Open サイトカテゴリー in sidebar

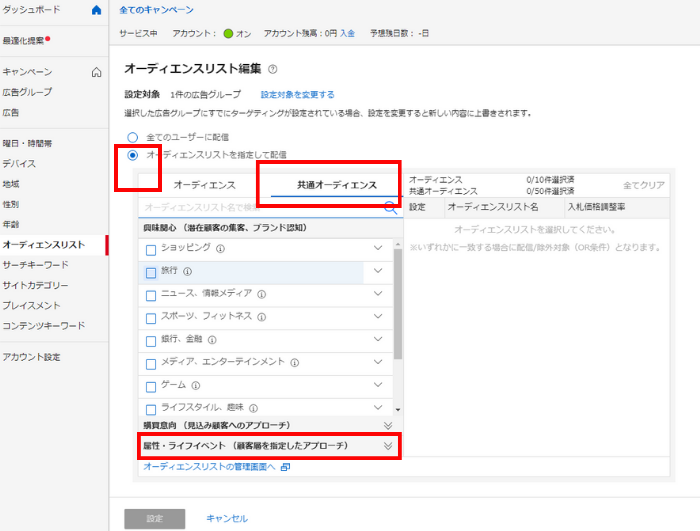36,285
